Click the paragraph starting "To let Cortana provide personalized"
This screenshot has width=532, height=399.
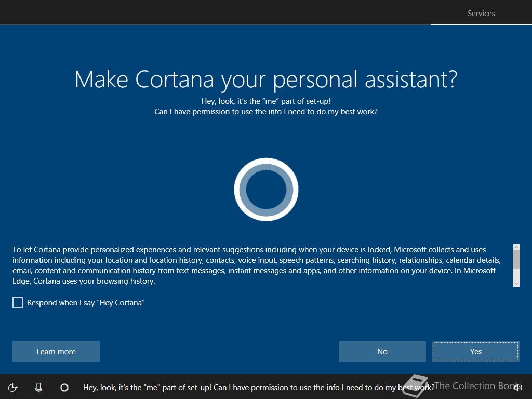click(257, 265)
